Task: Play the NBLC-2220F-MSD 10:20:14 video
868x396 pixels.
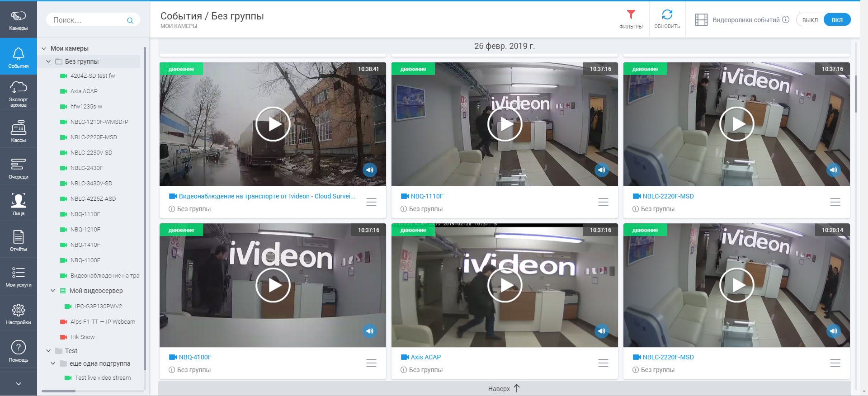Action: (736, 285)
